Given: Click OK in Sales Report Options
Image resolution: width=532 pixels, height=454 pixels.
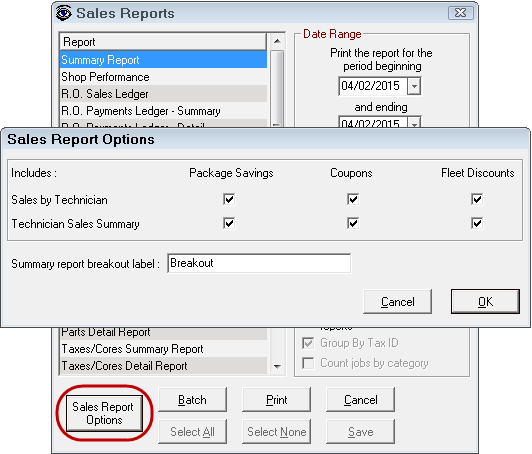Looking at the screenshot, I should [485, 302].
